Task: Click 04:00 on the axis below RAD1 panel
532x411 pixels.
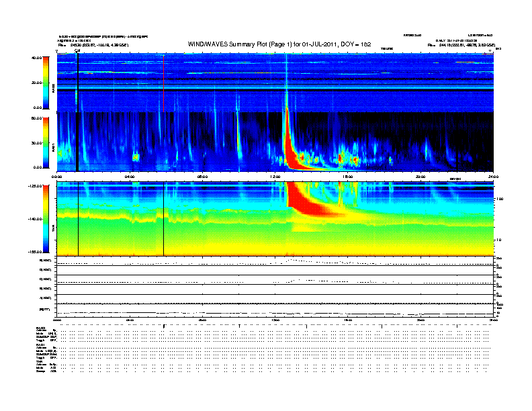Action: coord(130,177)
